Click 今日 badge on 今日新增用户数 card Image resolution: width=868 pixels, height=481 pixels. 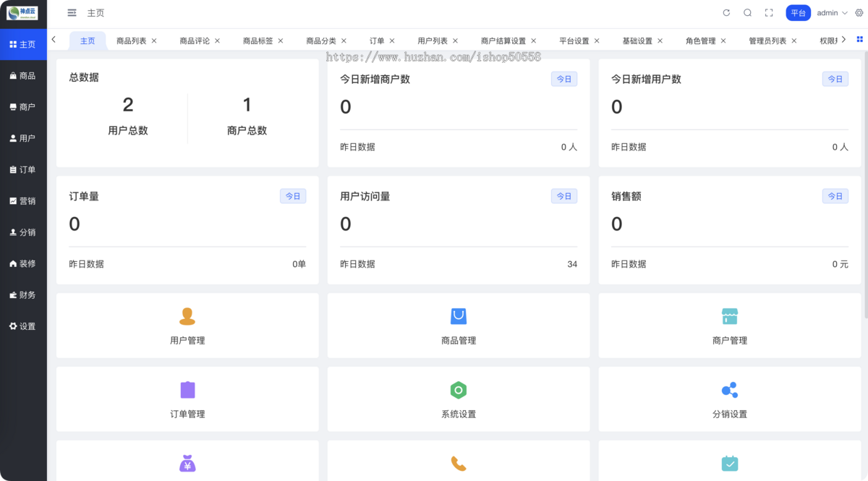pos(835,79)
